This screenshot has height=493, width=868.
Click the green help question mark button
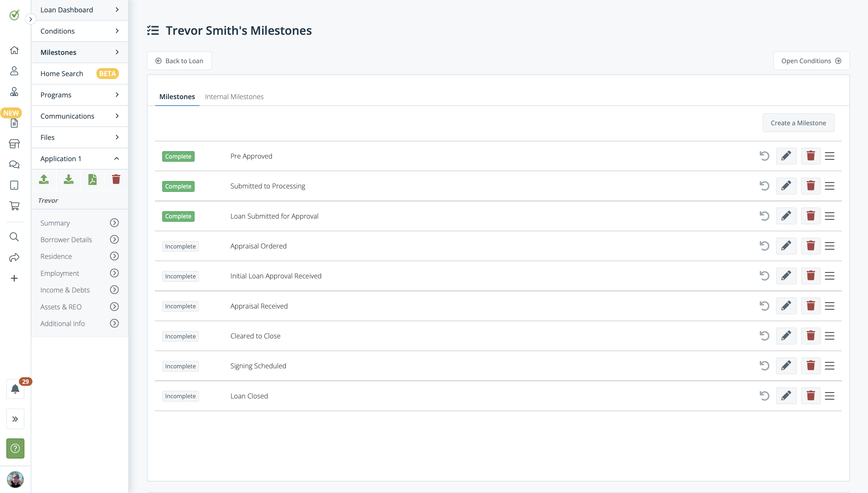[15, 448]
